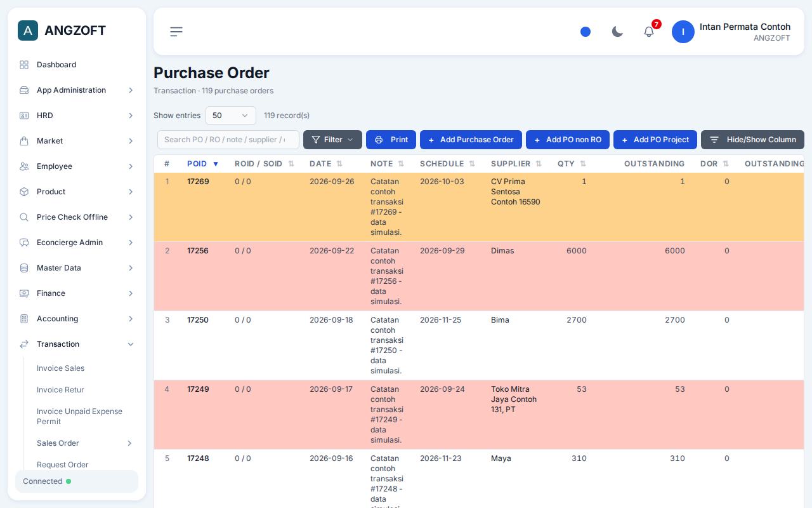Viewport: 812px width, 508px height.
Task: Click the Econcierge Admin chat icon
Action: [x=24, y=243]
